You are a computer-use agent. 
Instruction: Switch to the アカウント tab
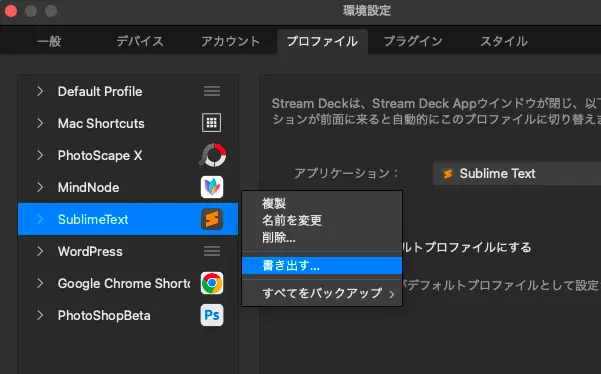[230, 41]
